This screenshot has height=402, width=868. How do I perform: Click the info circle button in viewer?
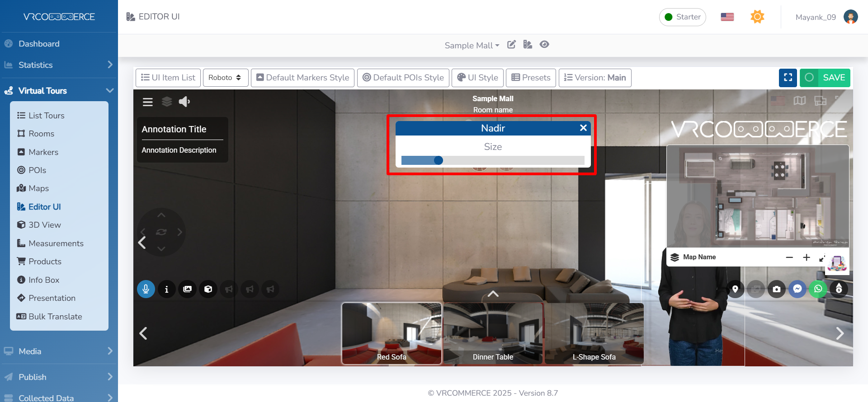click(166, 289)
